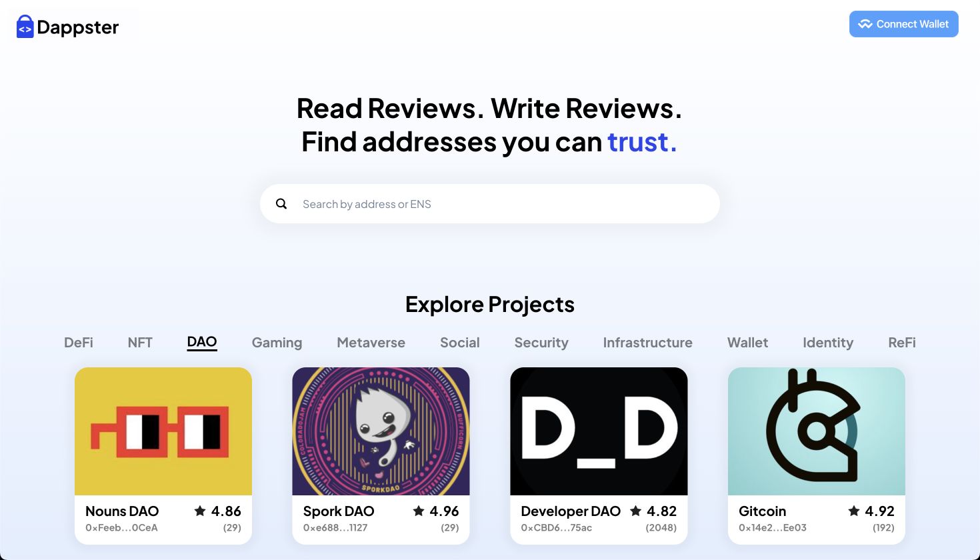Viewport: 980px width, 560px height.
Task: Click the star icon on Gitcoin card
Action: tap(854, 511)
